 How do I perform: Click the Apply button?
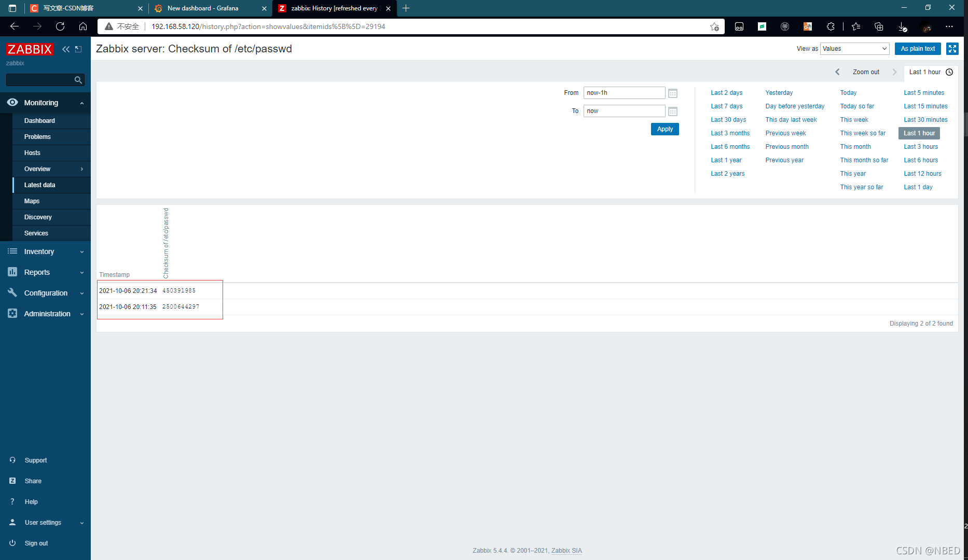click(665, 129)
